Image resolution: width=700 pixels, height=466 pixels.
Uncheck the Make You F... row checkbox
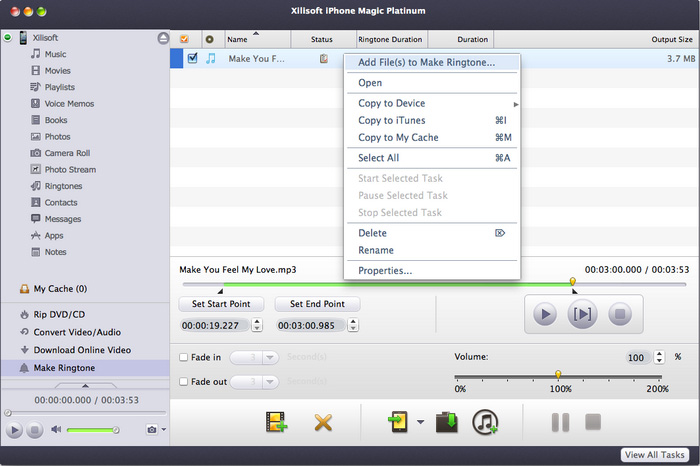192,58
